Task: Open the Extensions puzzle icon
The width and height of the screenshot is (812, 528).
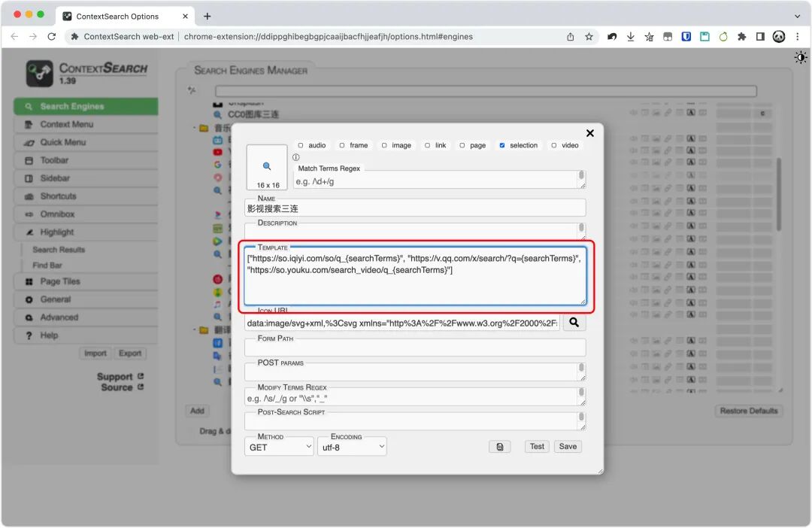Action: pos(741,37)
